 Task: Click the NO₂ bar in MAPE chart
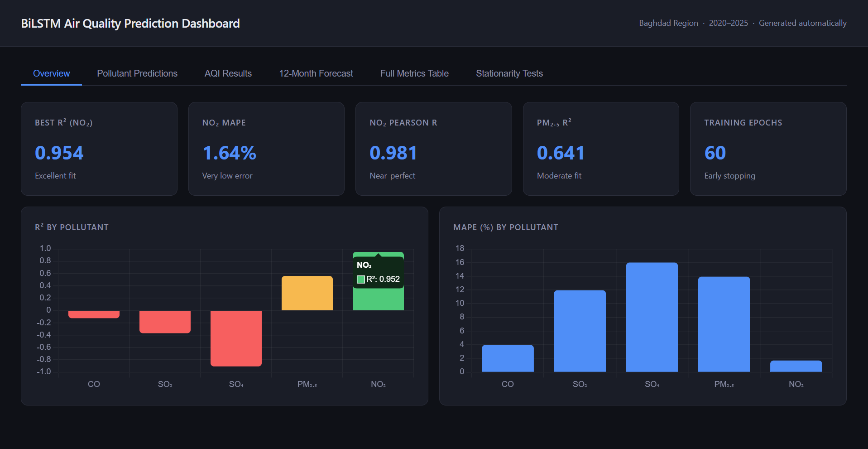796,367
